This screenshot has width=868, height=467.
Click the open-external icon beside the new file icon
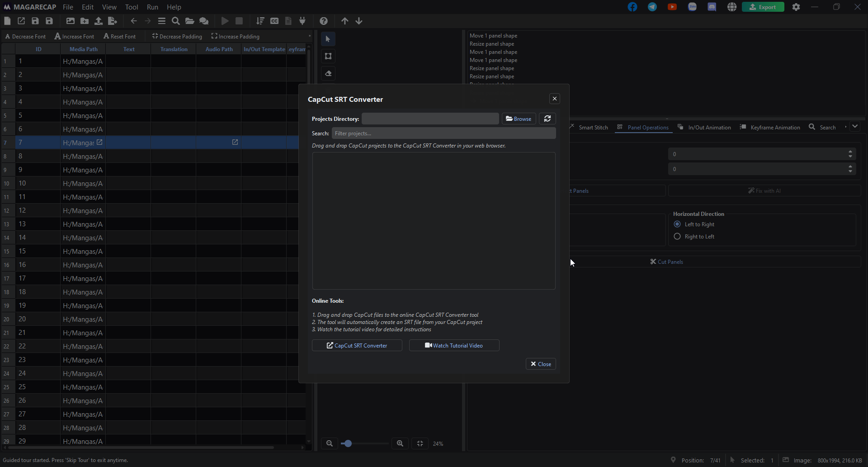(21, 21)
